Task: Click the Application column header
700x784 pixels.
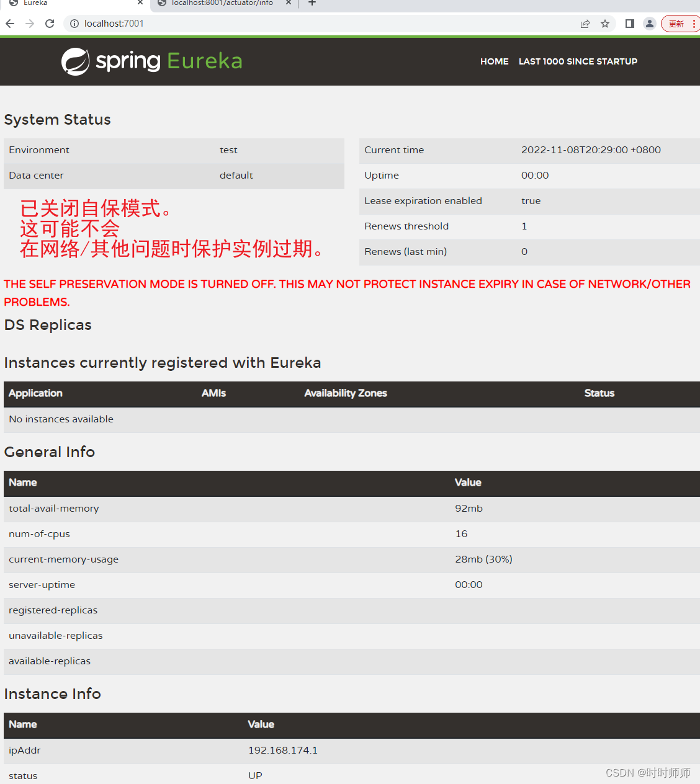Action: point(35,393)
